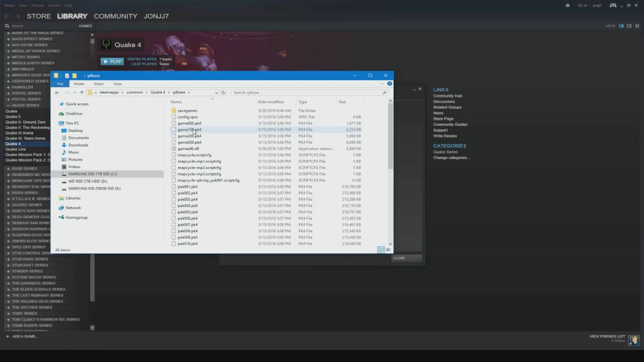The height and width of the screenshot is (362, 644).
Task: Select OneDrive in navigation pane
Action: click(x=73, y=114)
